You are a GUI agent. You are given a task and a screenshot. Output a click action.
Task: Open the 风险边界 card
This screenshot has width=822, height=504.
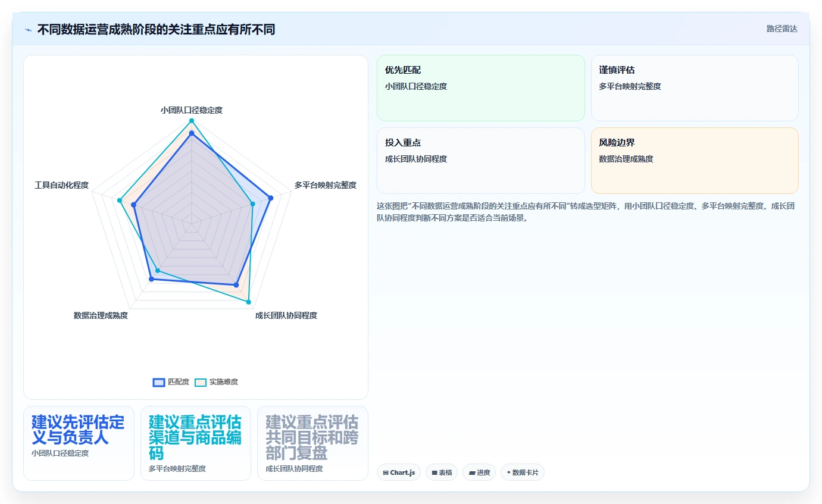pyautogui.click(x=695, y=161)
